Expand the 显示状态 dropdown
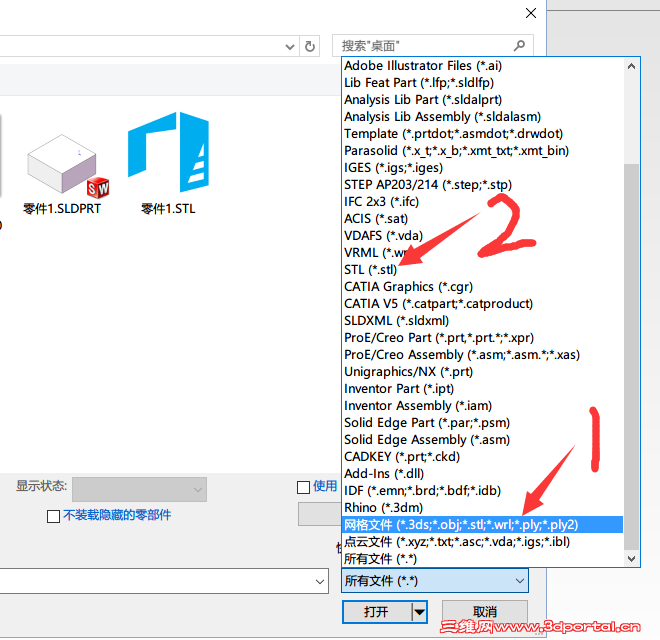This screenshot has width=660, height=640. (139, 489)
